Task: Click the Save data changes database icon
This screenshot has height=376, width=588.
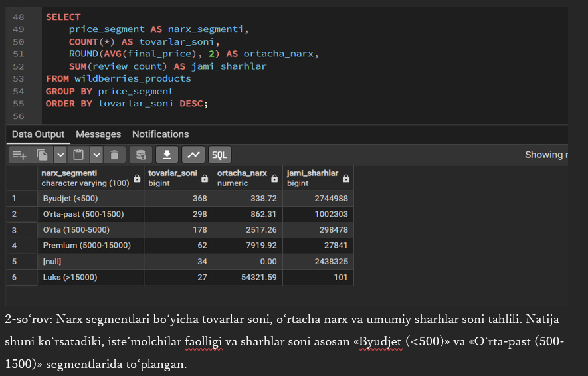Action: point(141,155)
